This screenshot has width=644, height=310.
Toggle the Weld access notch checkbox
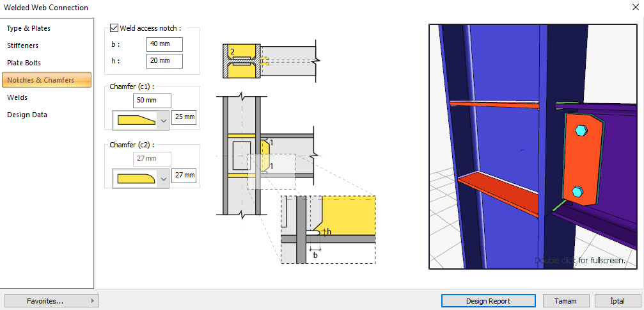(114, 28)
